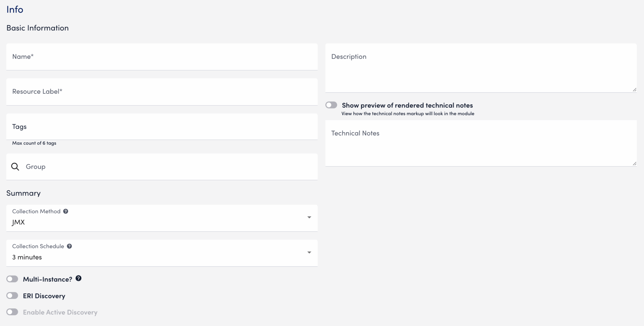Select the JMX collection method value
The width and height of the screenshot is (644, 326).
tap(19, 222)
